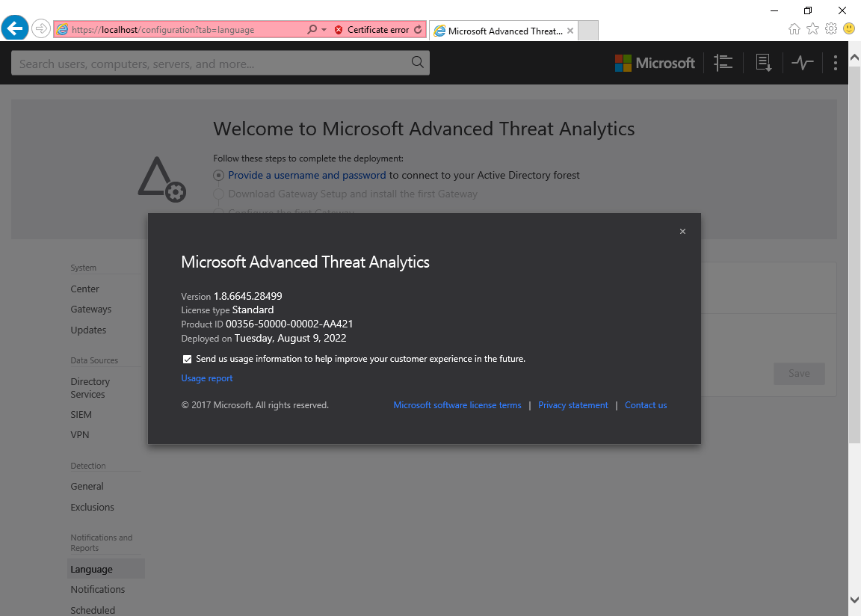Select Language in the sidebar
861x616 pixels.
point(106,569)
